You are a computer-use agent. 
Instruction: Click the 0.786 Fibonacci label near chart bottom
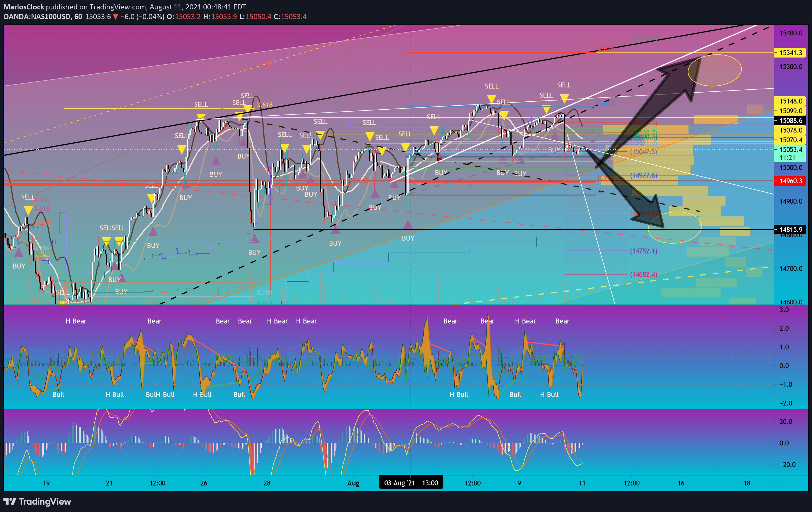(264, 293)
